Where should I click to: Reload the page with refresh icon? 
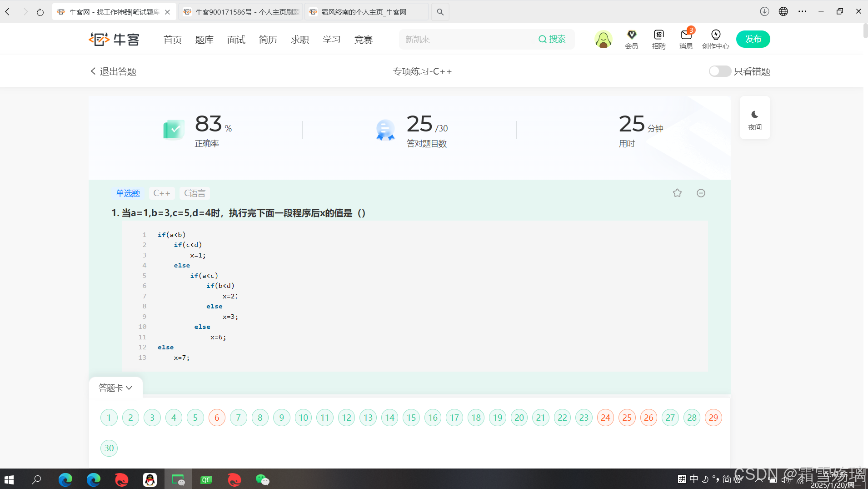(40, 12)
